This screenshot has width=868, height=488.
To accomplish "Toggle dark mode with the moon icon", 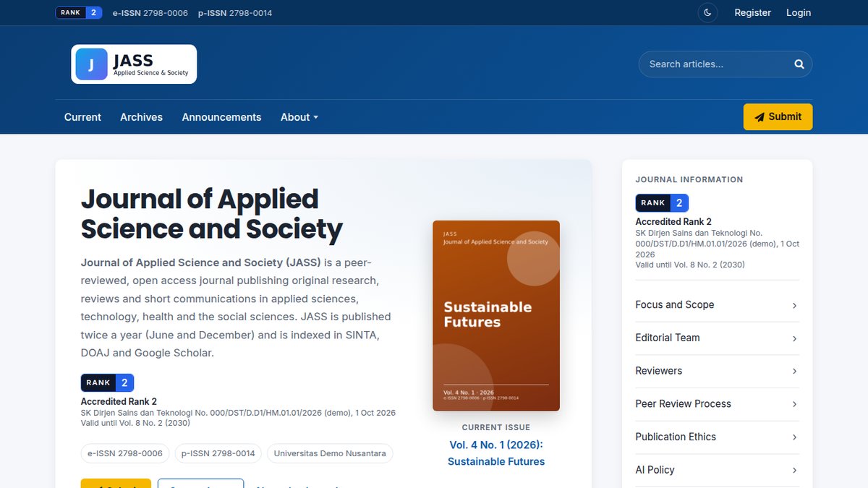I will tap(707, 12).
